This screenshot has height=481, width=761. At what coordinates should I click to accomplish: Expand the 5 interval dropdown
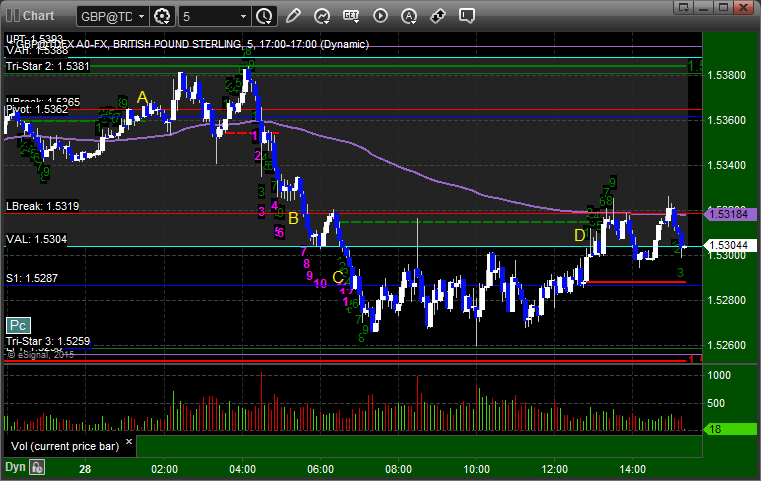pyautogui.click(x=243, y=17)
